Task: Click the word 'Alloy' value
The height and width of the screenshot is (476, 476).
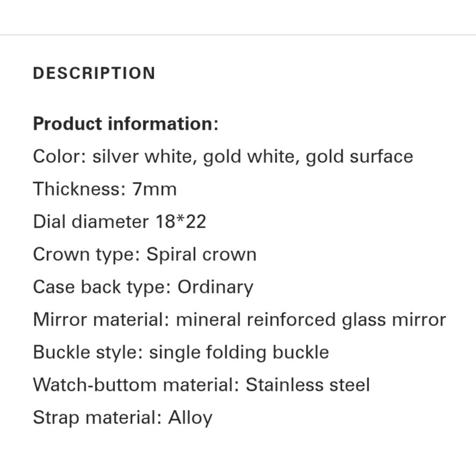Action: (190, 418)
